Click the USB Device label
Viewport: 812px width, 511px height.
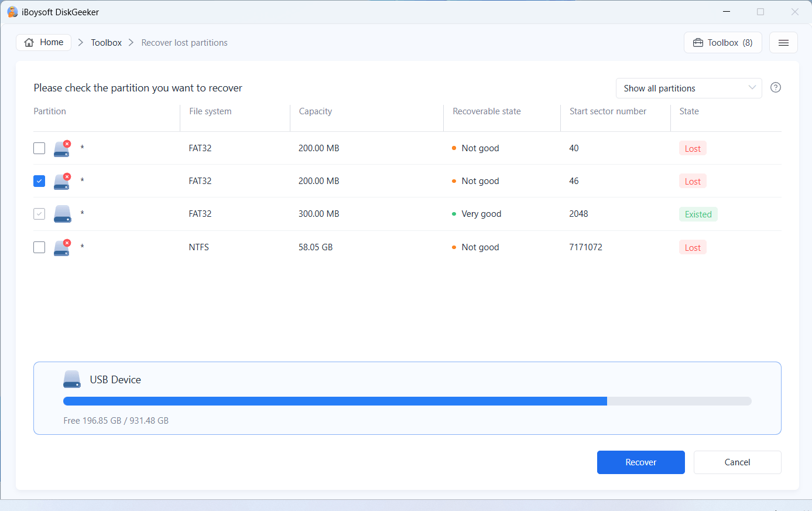pyautogui.click(x=115, y=380)
